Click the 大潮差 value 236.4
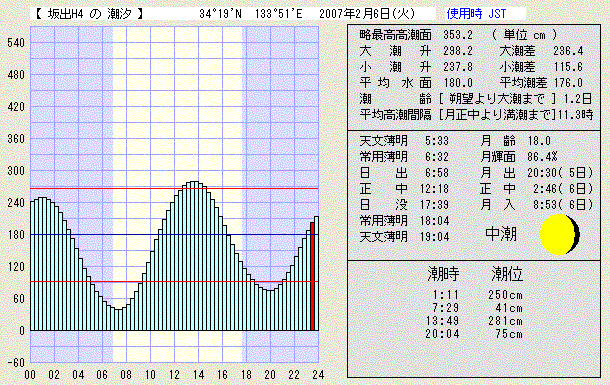610x385 pixels. pos(568,51)
